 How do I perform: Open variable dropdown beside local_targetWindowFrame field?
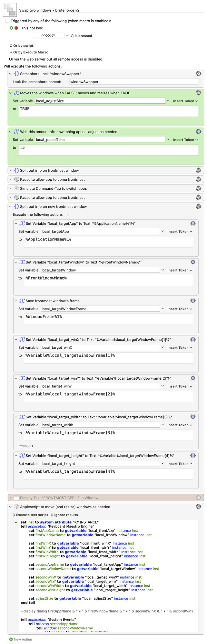point(163,308)
